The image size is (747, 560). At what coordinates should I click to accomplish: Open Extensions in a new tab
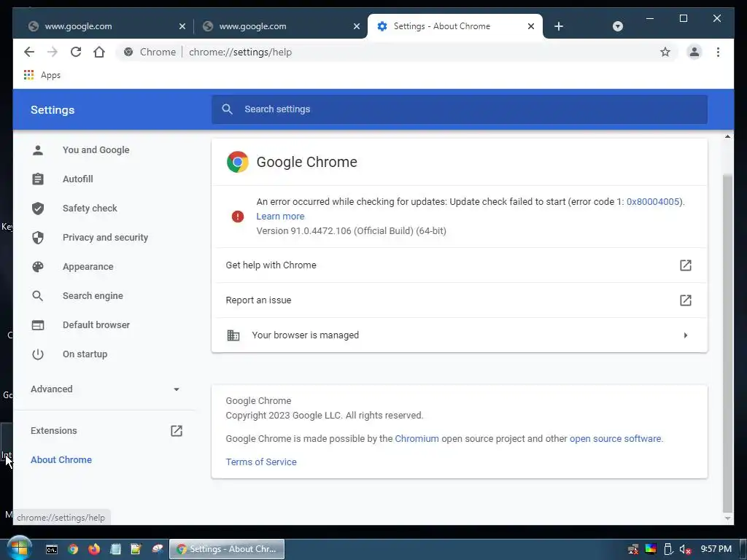pyautogui.click(x=105, y=430)
